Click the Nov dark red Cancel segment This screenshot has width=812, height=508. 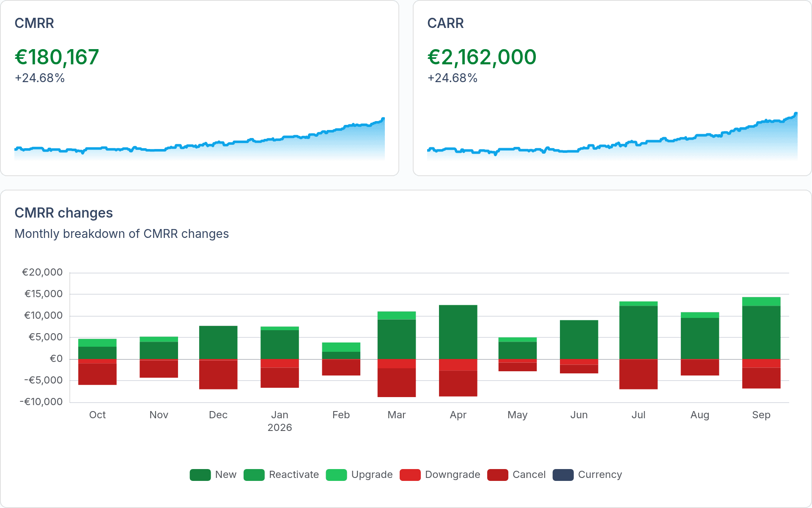159,369
